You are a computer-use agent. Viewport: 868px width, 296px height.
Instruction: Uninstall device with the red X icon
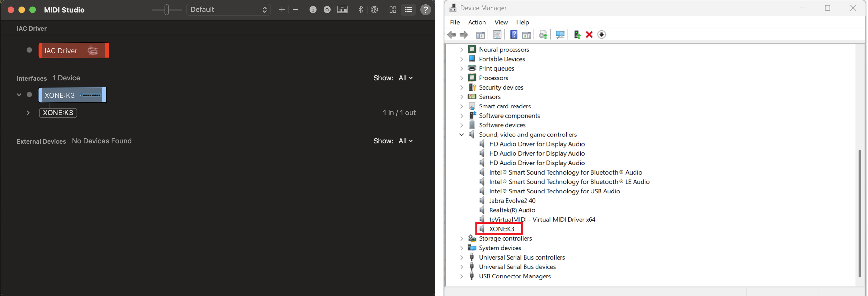pyautogui.click(x=589, y=34)
